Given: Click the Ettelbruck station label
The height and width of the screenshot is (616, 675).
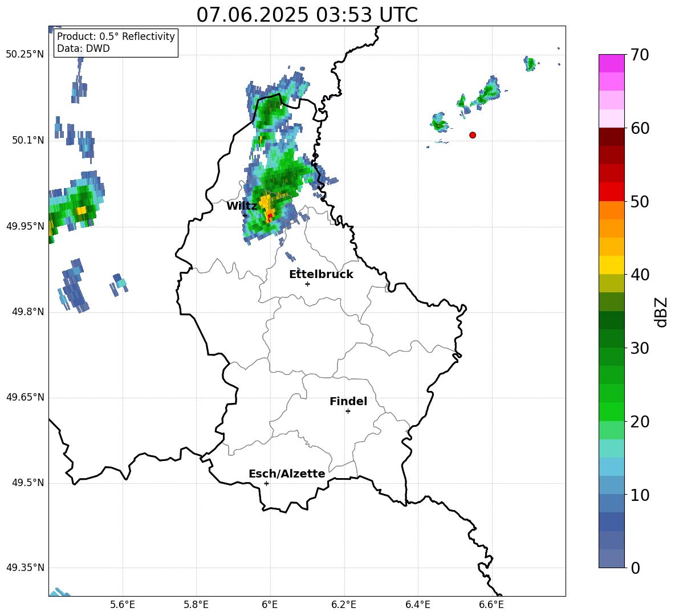Looking at the screenshot, I should coord(321,275).
